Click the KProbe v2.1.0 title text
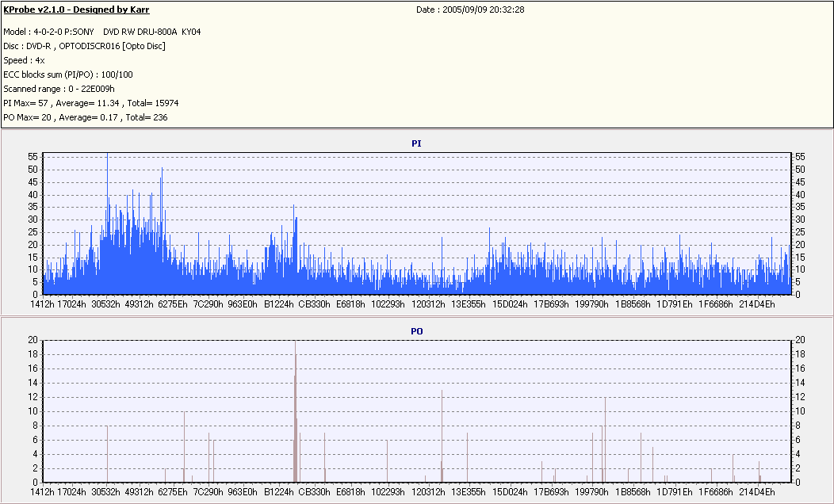The width and height of the screenshot is (834, 504). (x=77, y=10)
